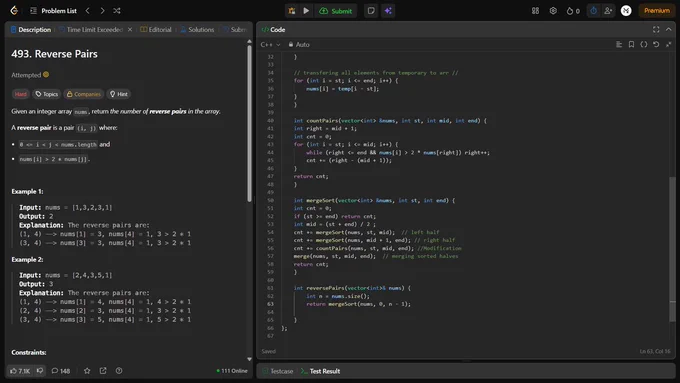Click the LeetCode logo icon
Screen dimensions: 680x383
tap(14, 10)
